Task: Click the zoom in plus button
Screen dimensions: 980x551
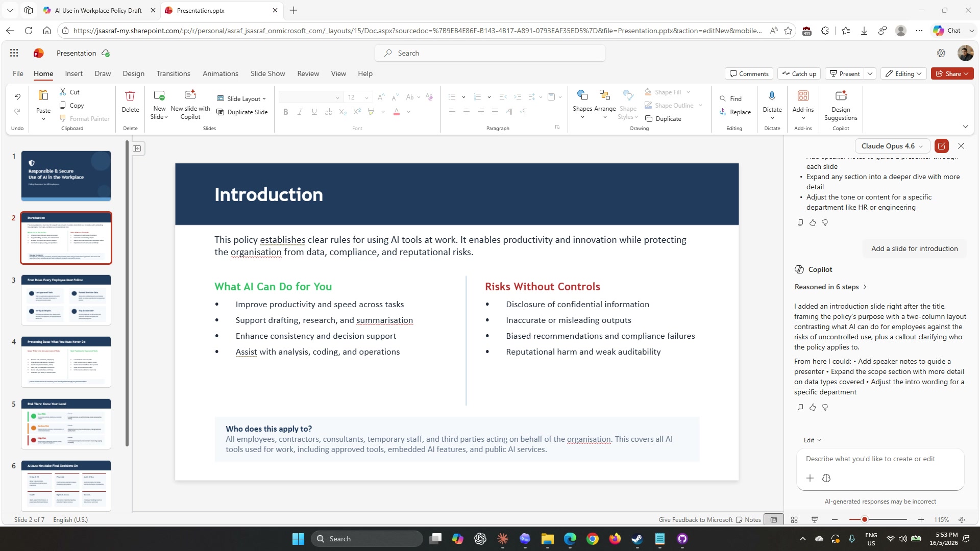Action: 921,520
